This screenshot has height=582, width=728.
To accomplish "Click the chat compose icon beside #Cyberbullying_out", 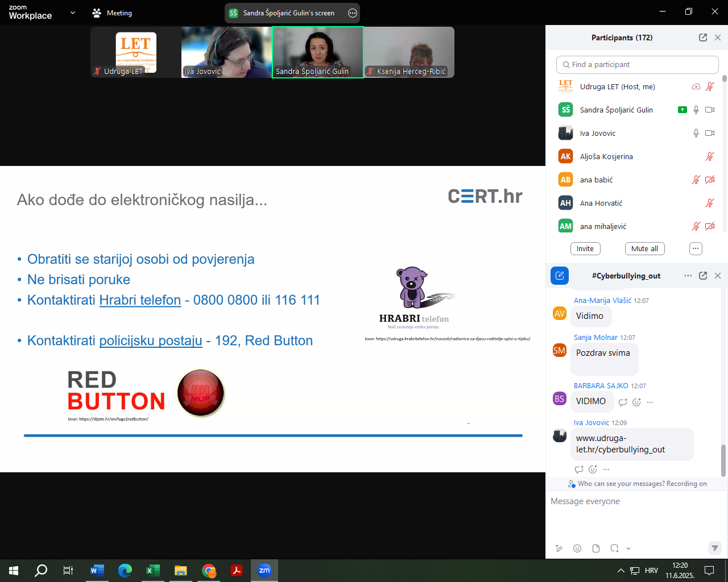I will click(x=560, y=276).
